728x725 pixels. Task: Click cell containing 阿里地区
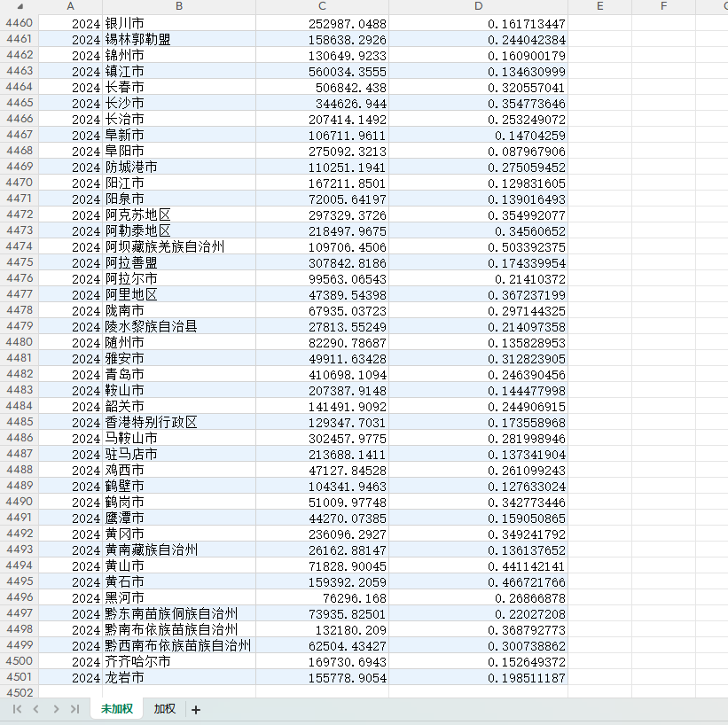pos(179,293)
